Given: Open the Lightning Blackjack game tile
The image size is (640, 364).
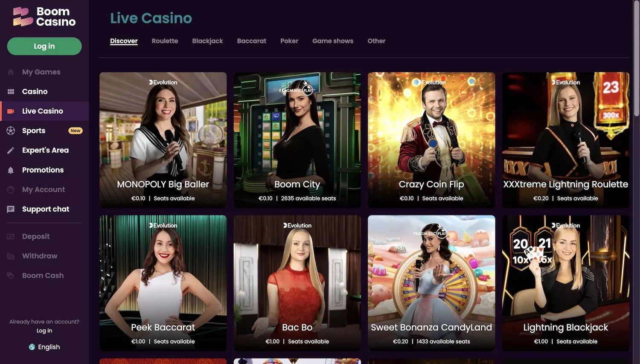Looking at the screenshot, I should click(566, 283).
